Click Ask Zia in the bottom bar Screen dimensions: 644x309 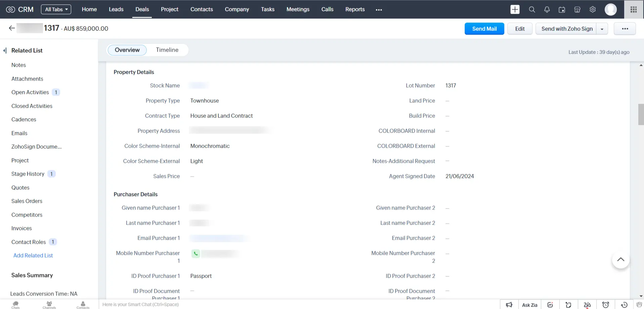[530, 305]
